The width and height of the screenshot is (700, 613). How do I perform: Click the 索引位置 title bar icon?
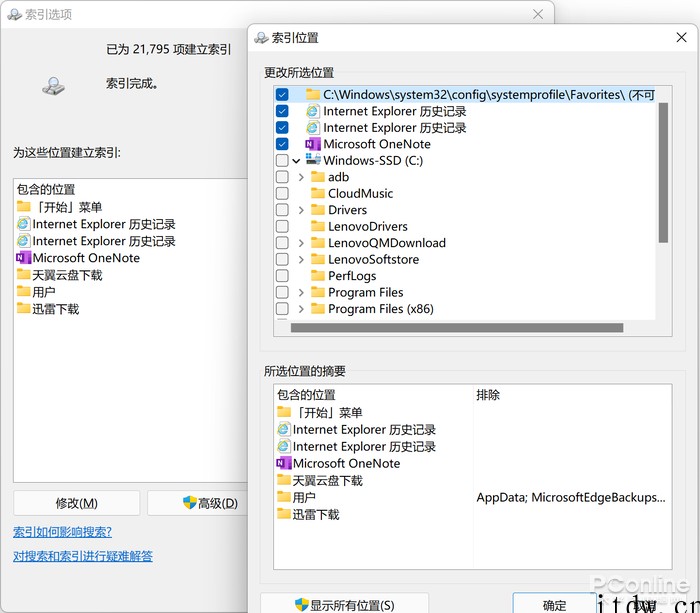click(x=261, y=38)
